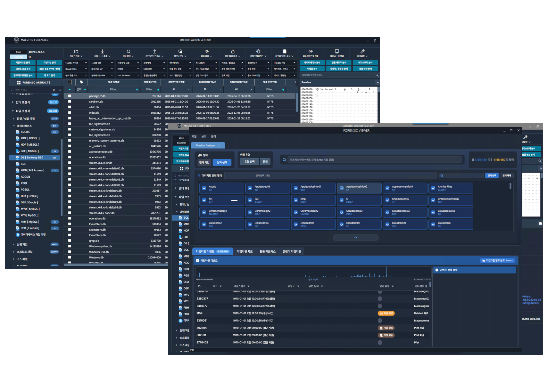Toggle the Cloudcdn10 artifact checkbox
Image resolution: width=548 pixels, height=392 pixels.
[x=433, y=225]
